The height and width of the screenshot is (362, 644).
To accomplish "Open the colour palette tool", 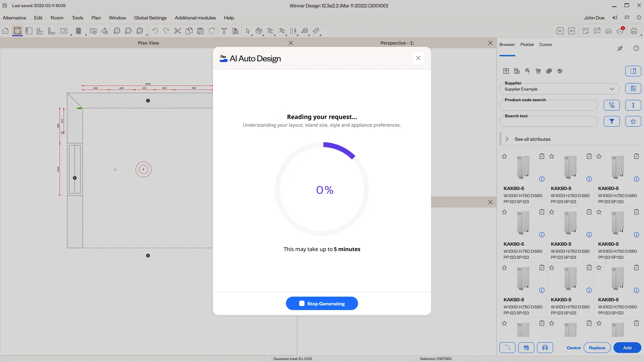I will click(x=235, y=31).
